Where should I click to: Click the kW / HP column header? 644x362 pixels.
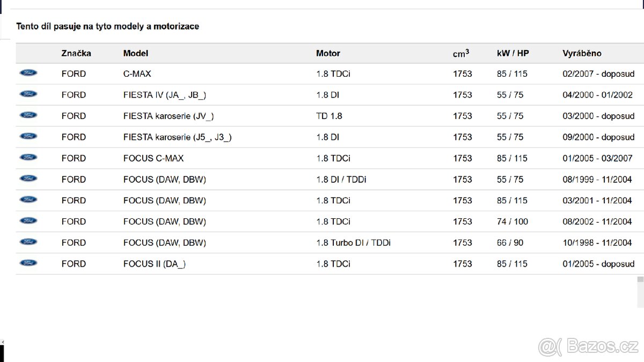pyautogui.click(x=513, y=53)
